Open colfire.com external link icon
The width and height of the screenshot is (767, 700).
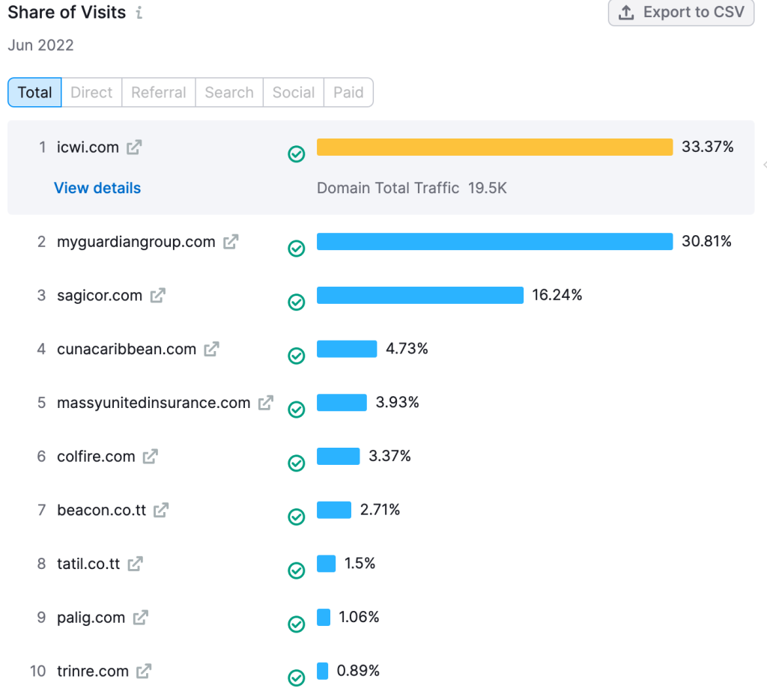point(150,457)
